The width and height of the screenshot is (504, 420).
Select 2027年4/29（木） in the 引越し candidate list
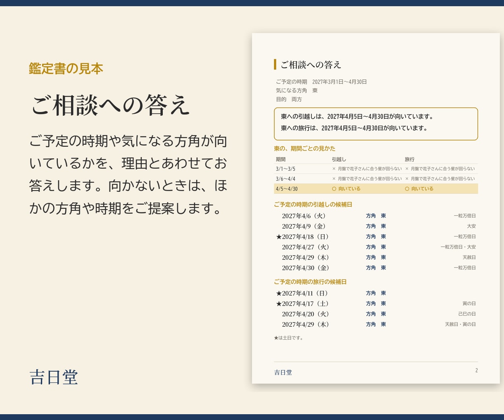306,257
